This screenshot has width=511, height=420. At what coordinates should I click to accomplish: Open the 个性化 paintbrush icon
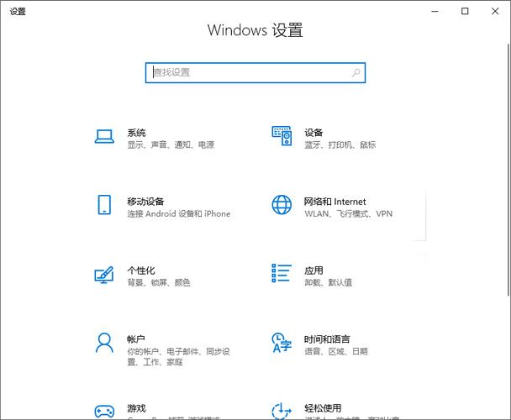point(104,275)
